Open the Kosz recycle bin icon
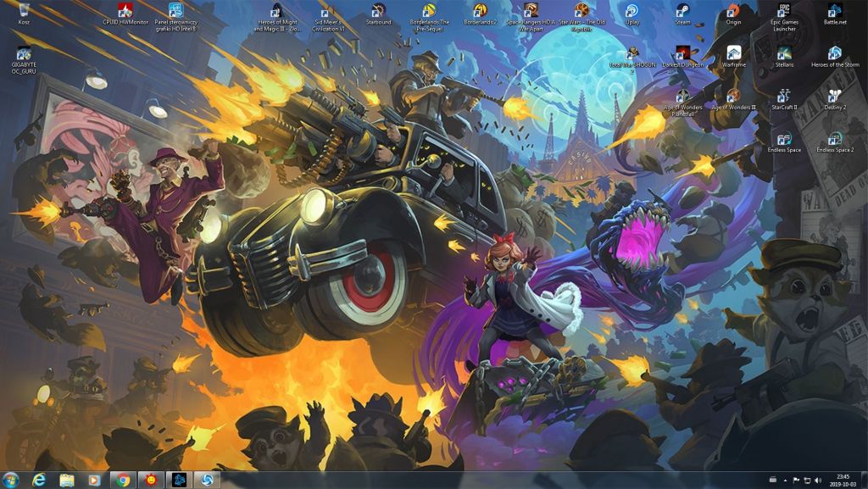This screenshot has width=868, height=489. pos(24,14)
